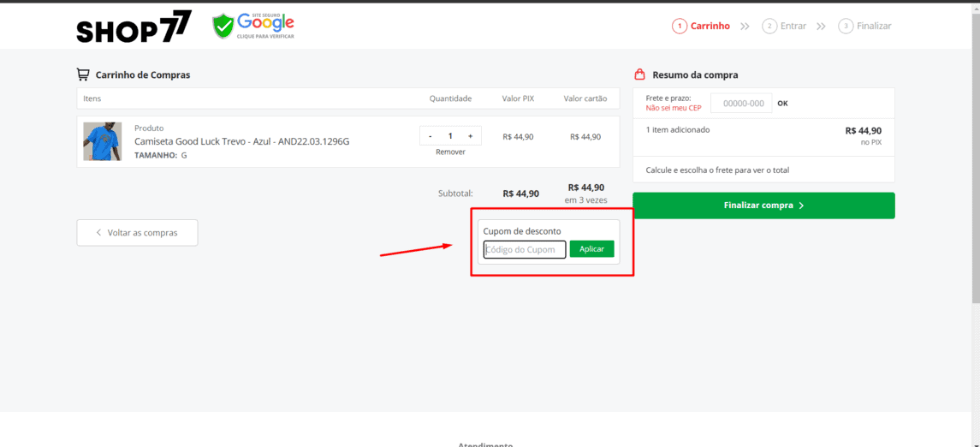Click the Entrar step 2 circle
980x447 pixels.
[769, 26]
